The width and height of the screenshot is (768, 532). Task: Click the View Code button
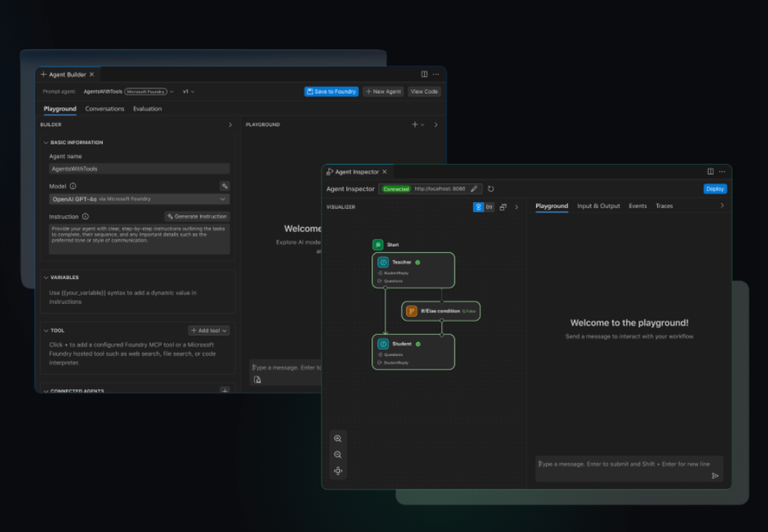tap(424, 91)
